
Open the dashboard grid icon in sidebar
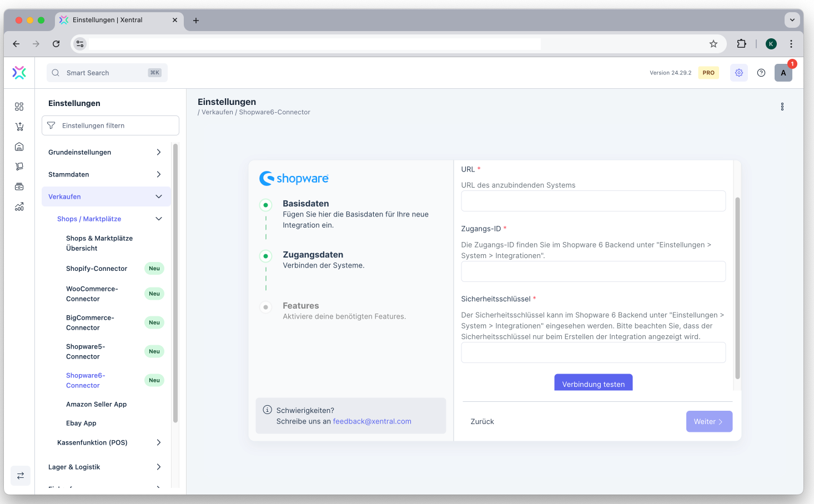pos(19,107)
